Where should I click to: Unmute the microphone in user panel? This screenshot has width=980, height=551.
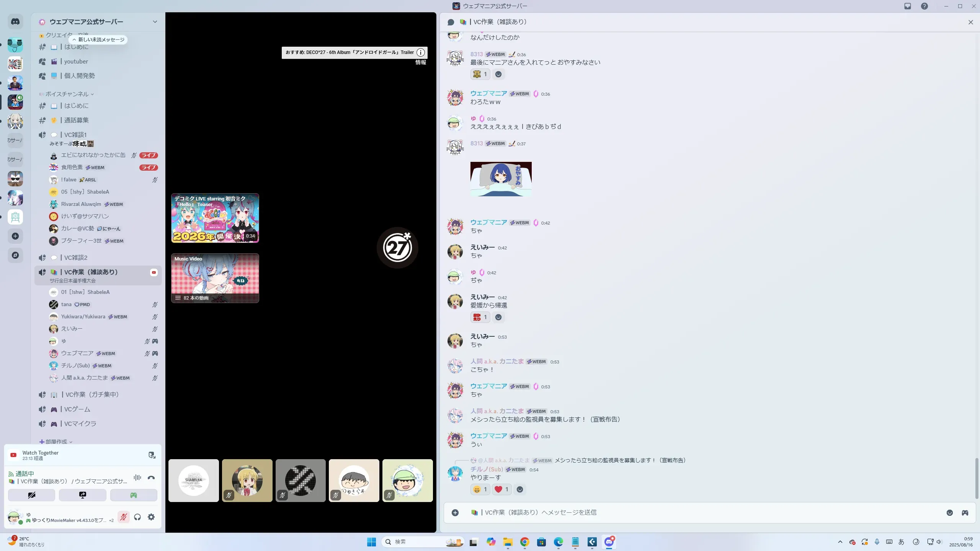pos(123,517)
